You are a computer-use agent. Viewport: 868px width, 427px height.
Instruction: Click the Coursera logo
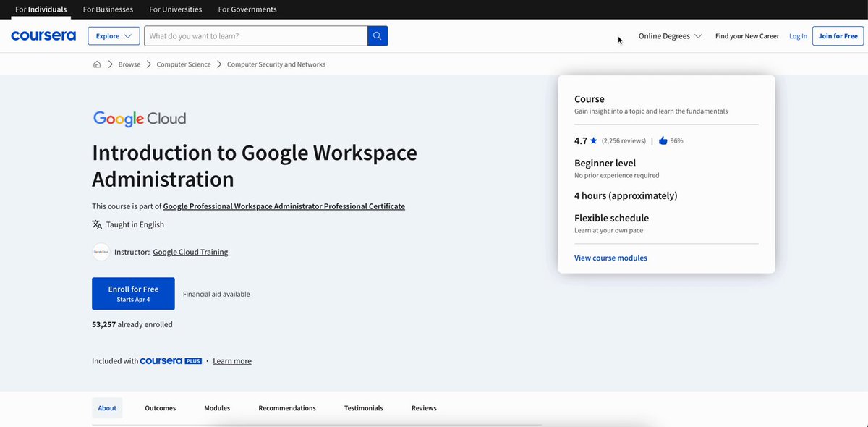point(43,35)
